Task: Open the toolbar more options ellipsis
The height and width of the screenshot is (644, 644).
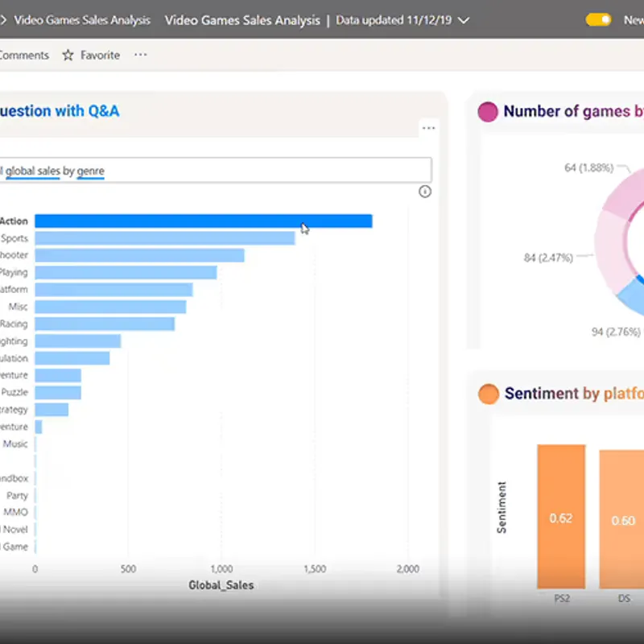Action: pos(140,55)
